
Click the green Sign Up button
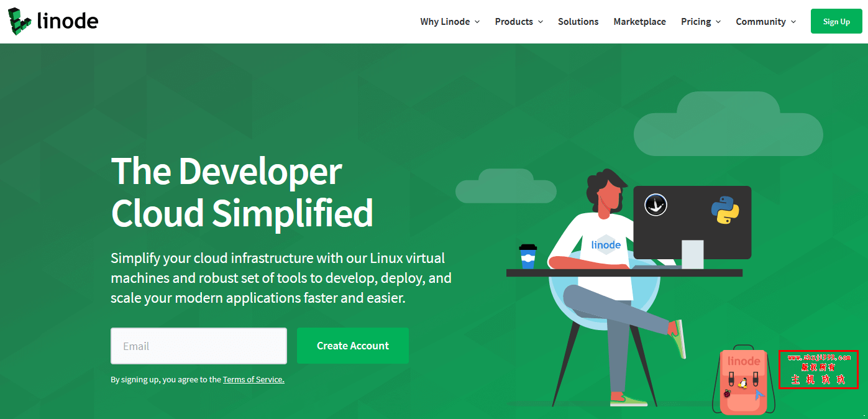836,22
